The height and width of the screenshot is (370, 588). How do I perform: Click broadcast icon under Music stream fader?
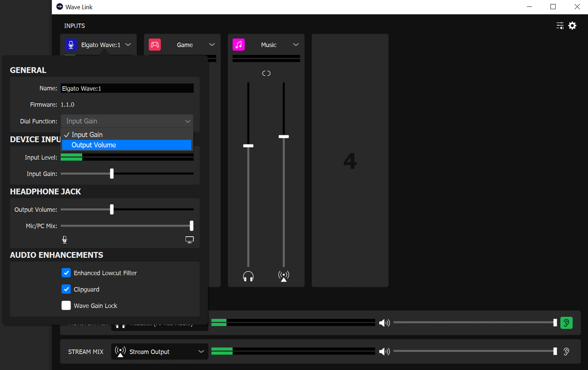point(283,276)
